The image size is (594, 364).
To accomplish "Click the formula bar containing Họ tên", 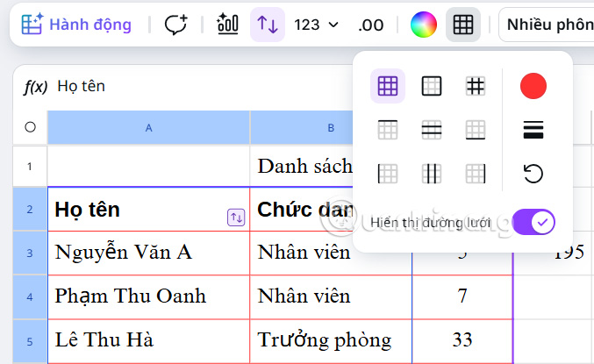I will (203, 86).
